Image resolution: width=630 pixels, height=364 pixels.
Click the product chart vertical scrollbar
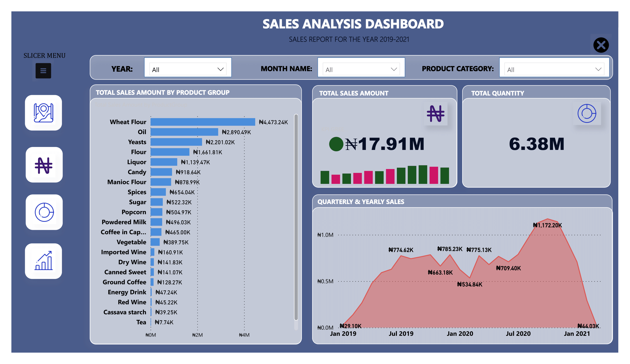(x=296, y=217)
